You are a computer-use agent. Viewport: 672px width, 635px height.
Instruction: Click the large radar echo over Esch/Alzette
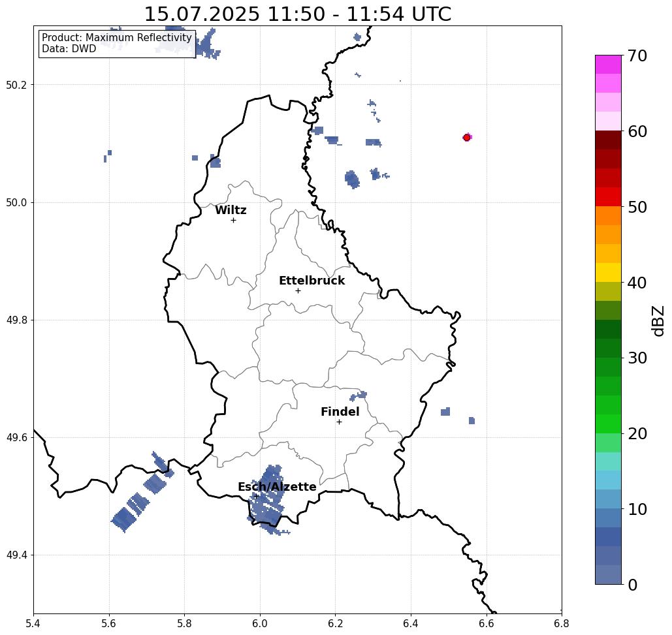(268, 499)
